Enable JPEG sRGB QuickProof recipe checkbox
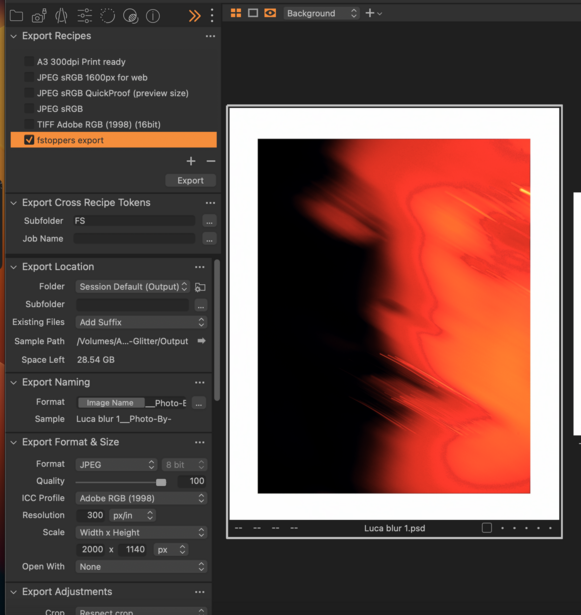Viewport: 581px width, 615px height. pos(29,93)
